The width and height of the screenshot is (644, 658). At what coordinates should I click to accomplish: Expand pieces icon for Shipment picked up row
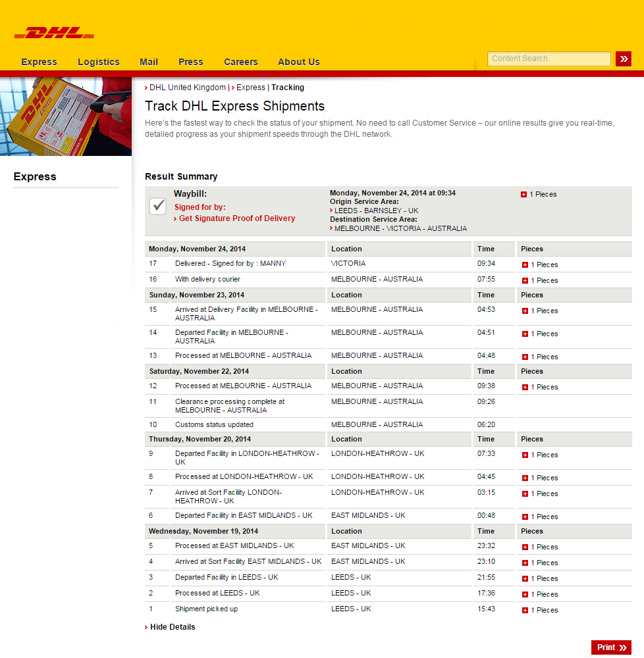pyautogui.click(x=525, y=611)
